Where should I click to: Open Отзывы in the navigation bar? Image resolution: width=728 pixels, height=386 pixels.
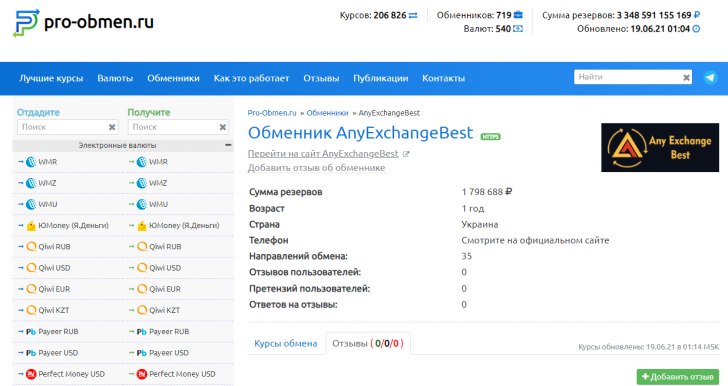(x=321, y=78)
